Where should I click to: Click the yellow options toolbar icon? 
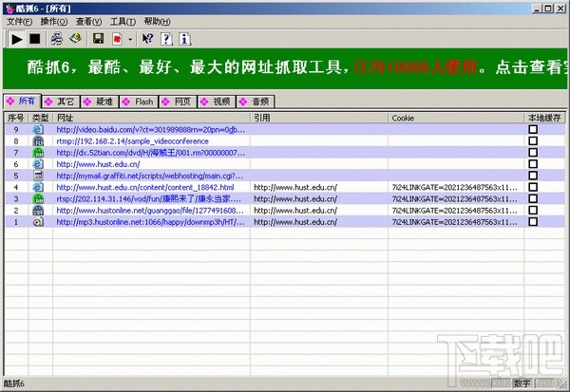coord(75,39)
